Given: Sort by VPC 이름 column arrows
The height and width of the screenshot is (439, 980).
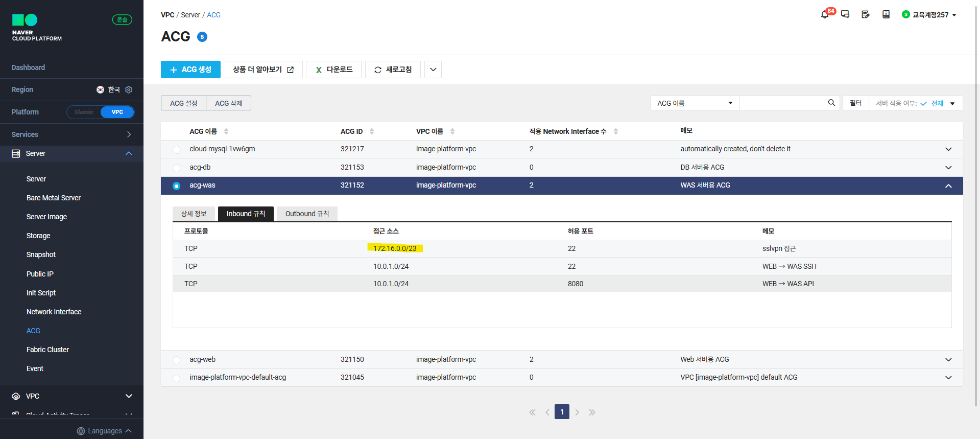Looking at the screenshot, I should tap(452, 131).
